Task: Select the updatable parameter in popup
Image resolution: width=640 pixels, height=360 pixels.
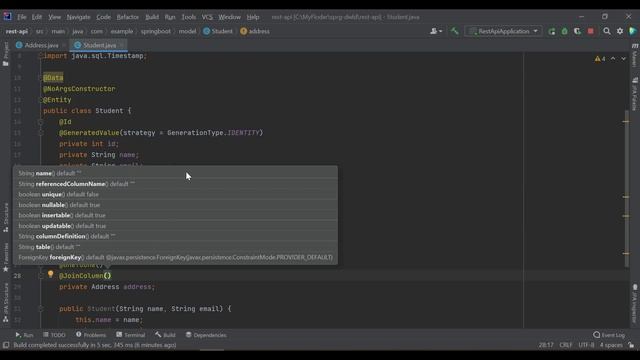Action: pos(175,226)
